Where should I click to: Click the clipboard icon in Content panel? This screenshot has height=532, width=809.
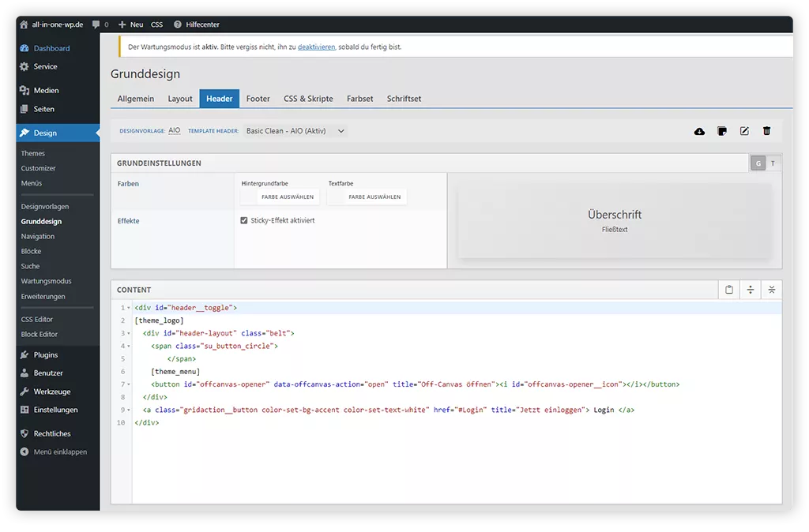pyautogui.click(x=729, y=290)
